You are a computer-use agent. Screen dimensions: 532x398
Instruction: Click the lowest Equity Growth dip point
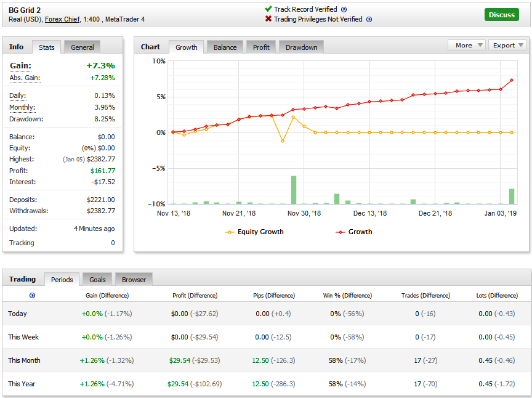click(x=282, y=141)
